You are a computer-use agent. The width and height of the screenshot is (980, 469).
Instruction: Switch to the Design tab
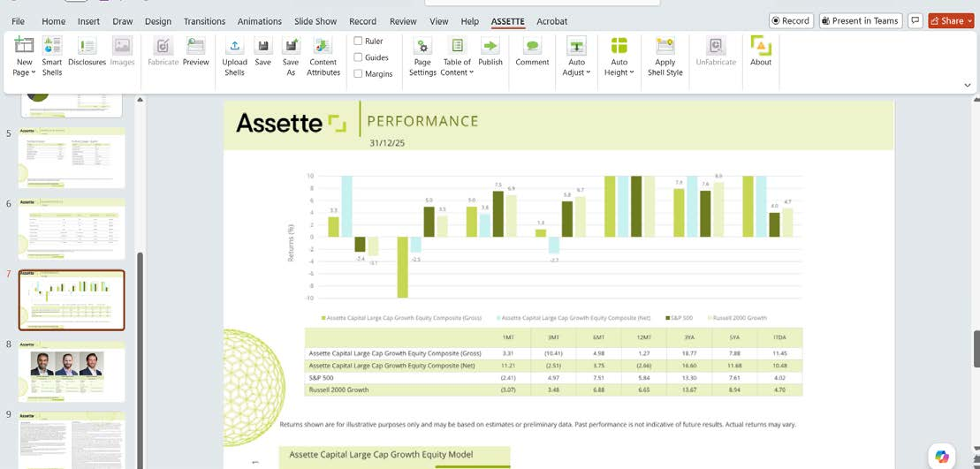(x=158, y=21)
